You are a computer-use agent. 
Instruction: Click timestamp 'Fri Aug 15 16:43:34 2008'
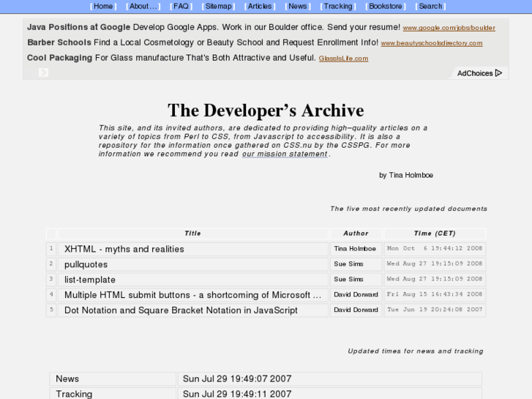435,294
